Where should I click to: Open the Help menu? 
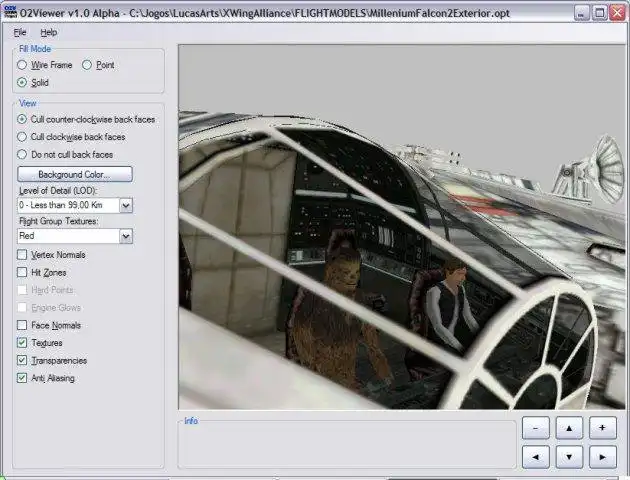49,32
